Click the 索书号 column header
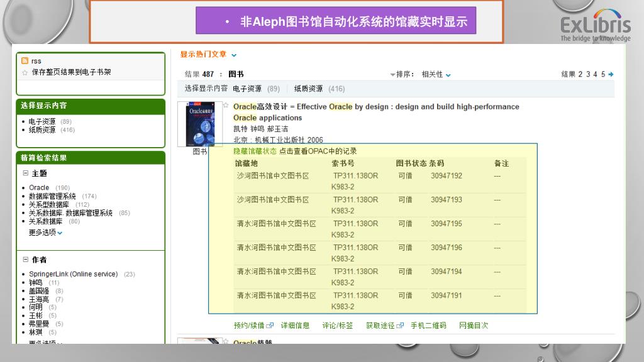The height and width of the screenshot is (362, 644). [343, 163]
